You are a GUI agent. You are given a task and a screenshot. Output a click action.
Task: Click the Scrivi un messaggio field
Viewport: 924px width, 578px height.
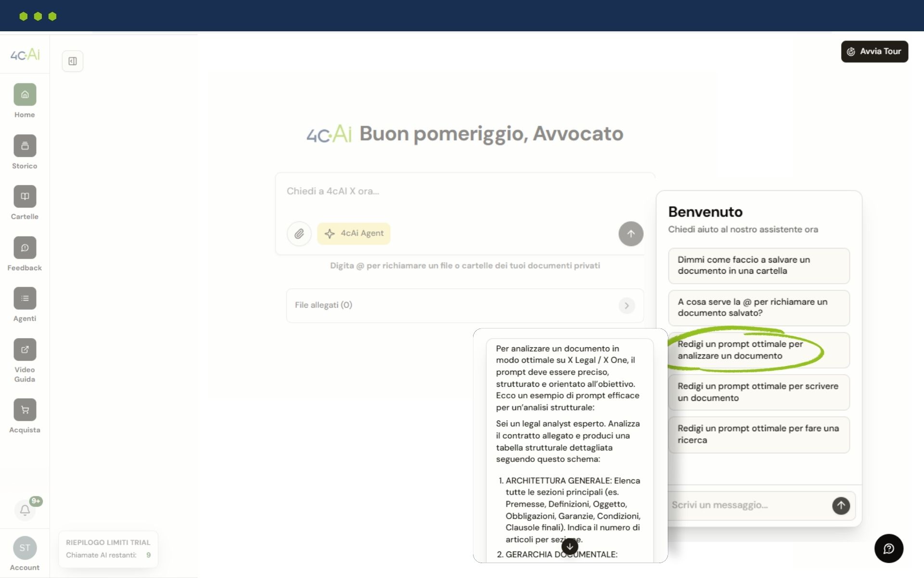(748, 505)
